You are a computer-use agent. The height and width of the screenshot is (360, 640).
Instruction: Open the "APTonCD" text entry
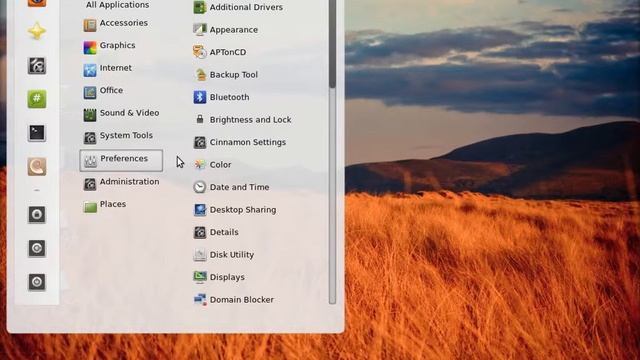(228, 52)
